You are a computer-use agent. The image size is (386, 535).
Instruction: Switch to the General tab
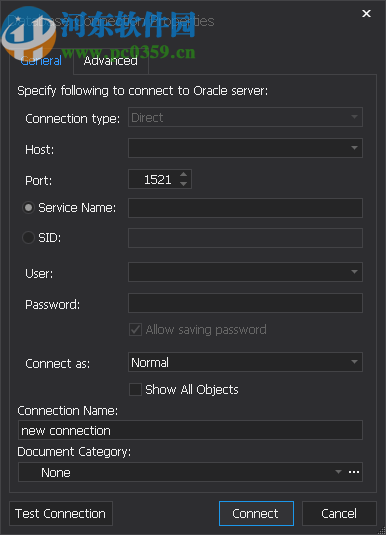pyautogui.click(x=41, y=61)
